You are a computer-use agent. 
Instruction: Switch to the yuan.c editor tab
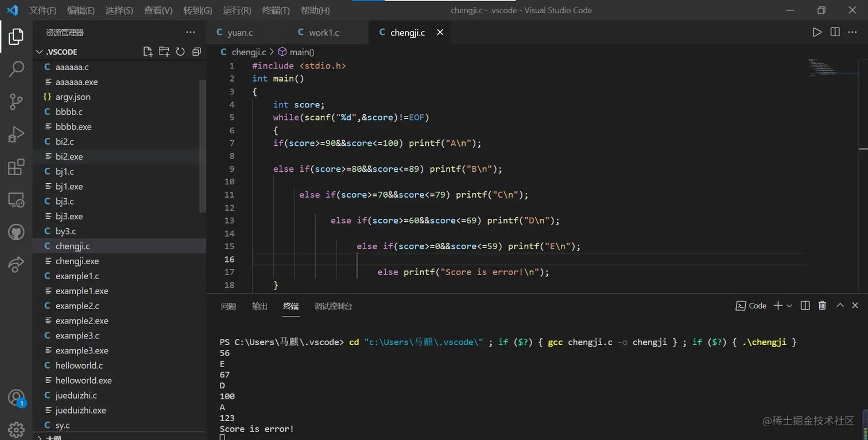(x=247, y=33)
